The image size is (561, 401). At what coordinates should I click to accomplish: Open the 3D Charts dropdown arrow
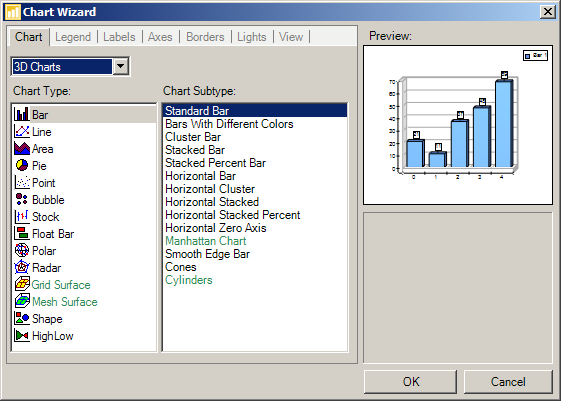(121, 67)
